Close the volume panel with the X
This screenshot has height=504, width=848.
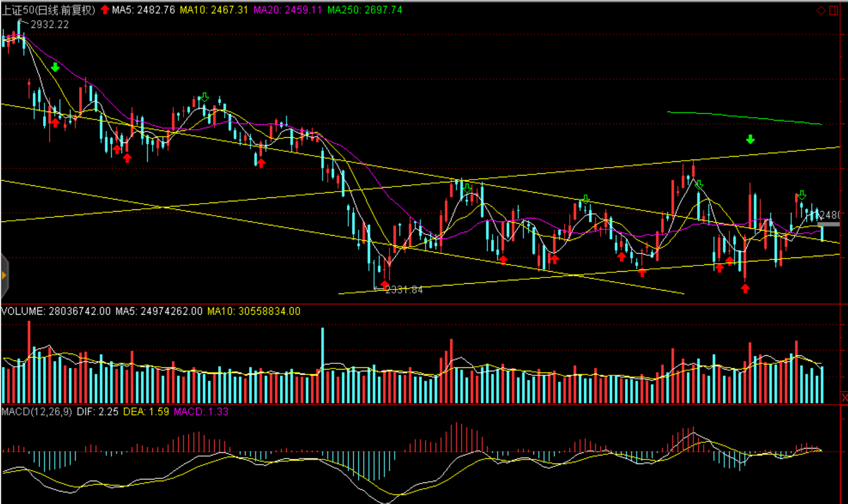(x=844, y=397)
